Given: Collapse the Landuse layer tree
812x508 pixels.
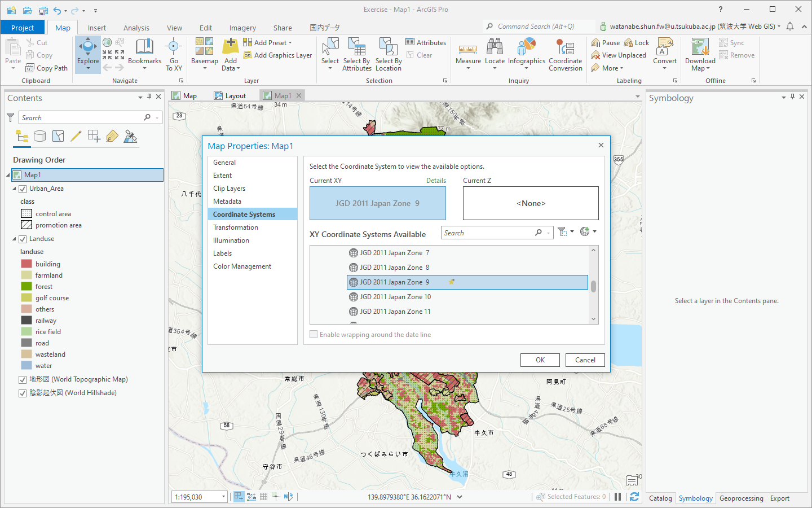Looking at the screenshot, I should pos(14,239).
